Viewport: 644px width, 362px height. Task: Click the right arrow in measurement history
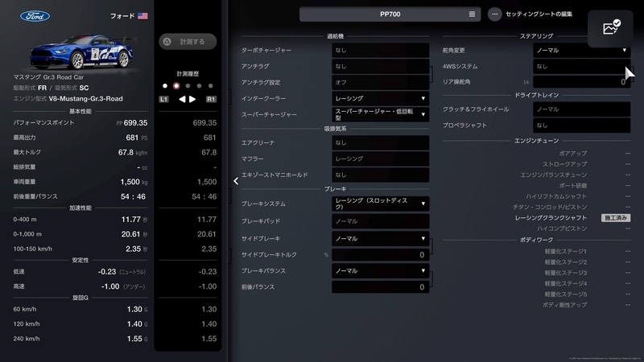point(192,99)
